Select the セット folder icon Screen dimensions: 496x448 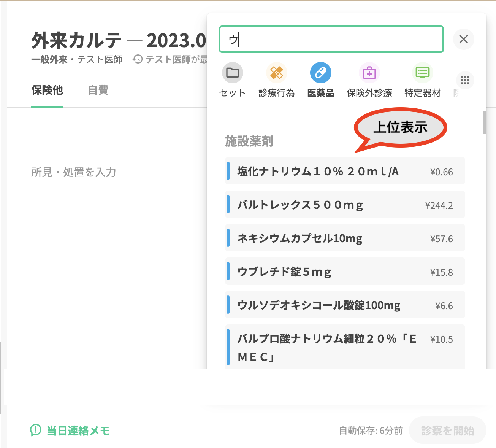[x=232, y=73]
